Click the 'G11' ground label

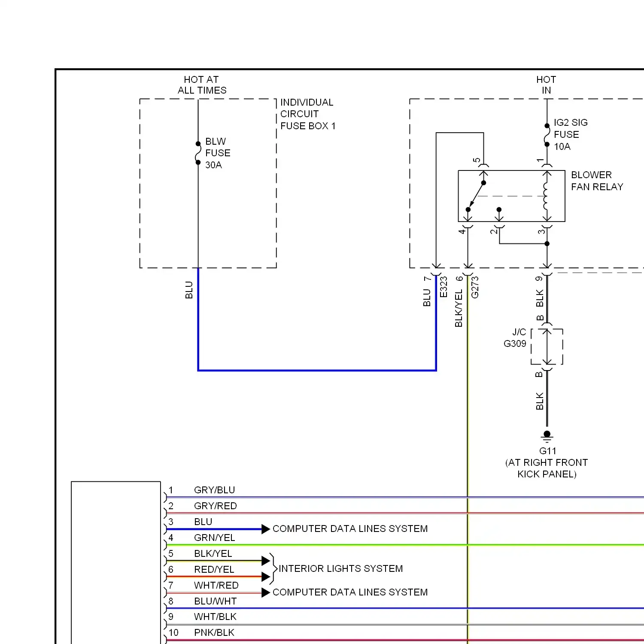pos(548,451)
